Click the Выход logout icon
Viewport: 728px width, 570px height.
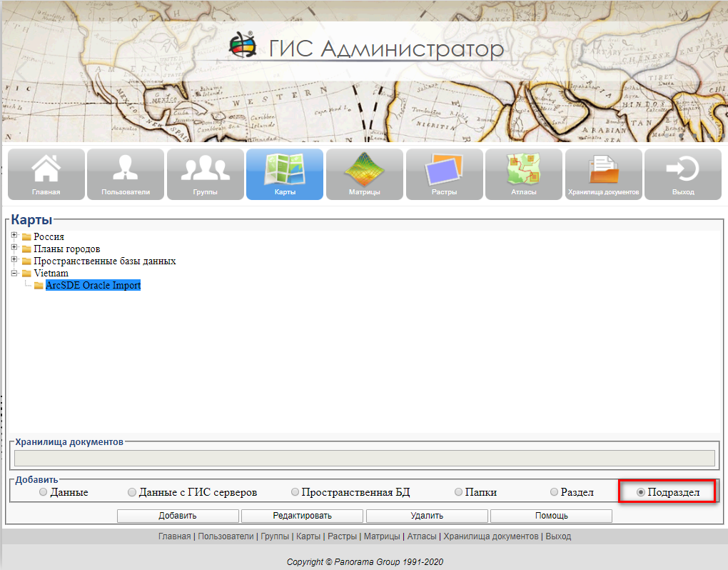pos(683,174)
